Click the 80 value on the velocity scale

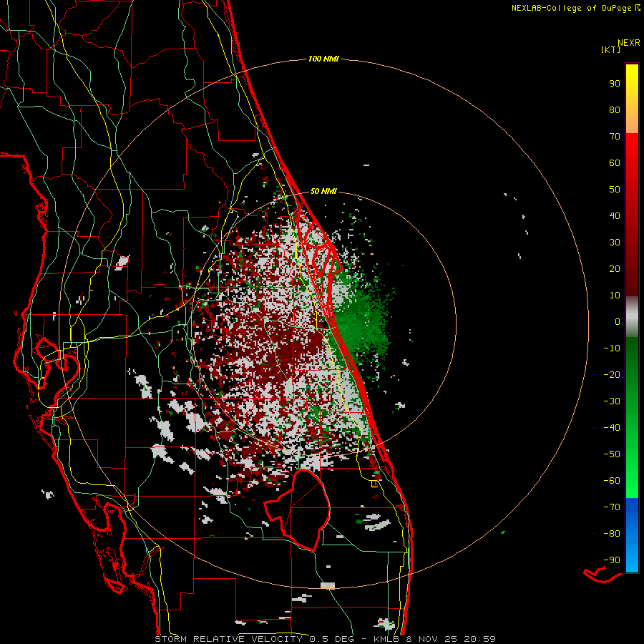point(615,109)
